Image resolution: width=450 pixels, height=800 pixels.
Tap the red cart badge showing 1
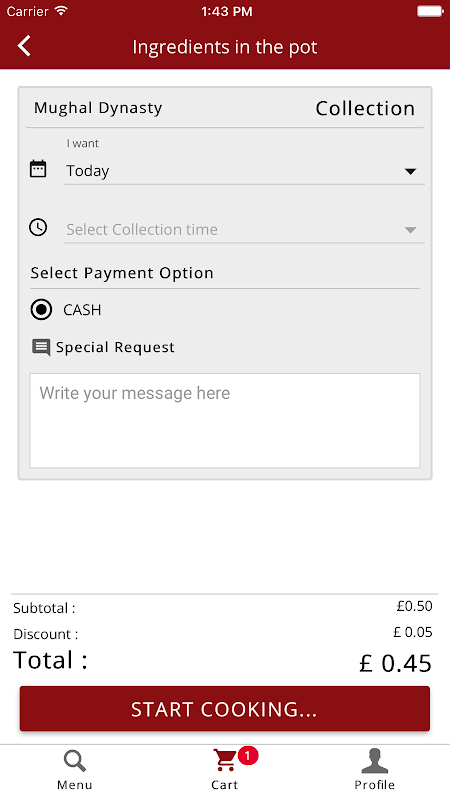[248, 756]
